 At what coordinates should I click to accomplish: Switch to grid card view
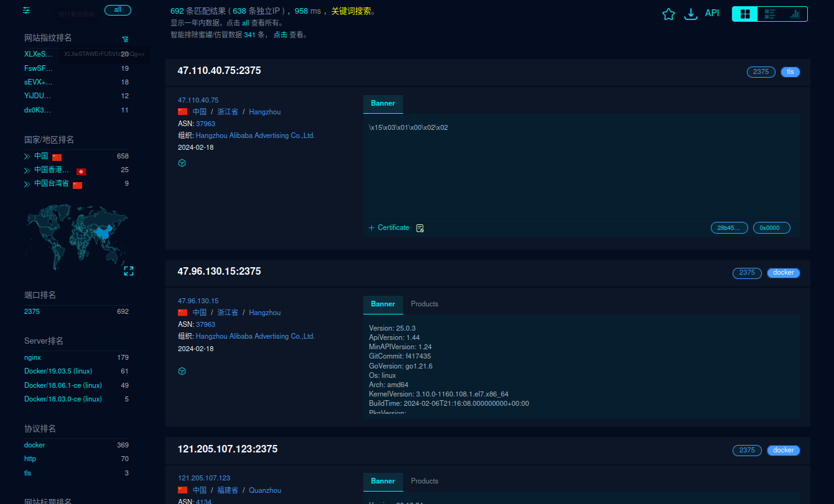pos(745,14)
